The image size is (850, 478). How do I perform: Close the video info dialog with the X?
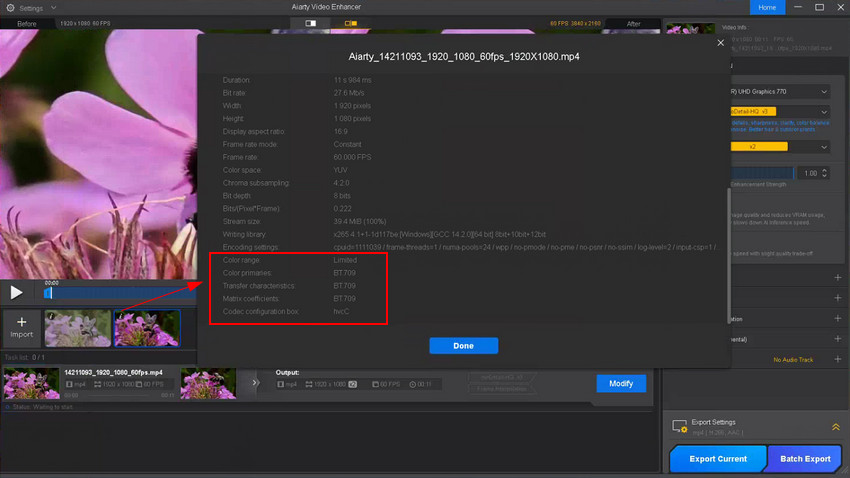click(x=720, y=43)
